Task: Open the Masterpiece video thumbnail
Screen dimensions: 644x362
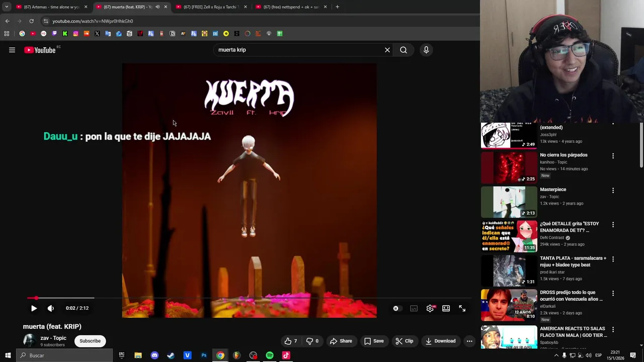Action: 509,202
